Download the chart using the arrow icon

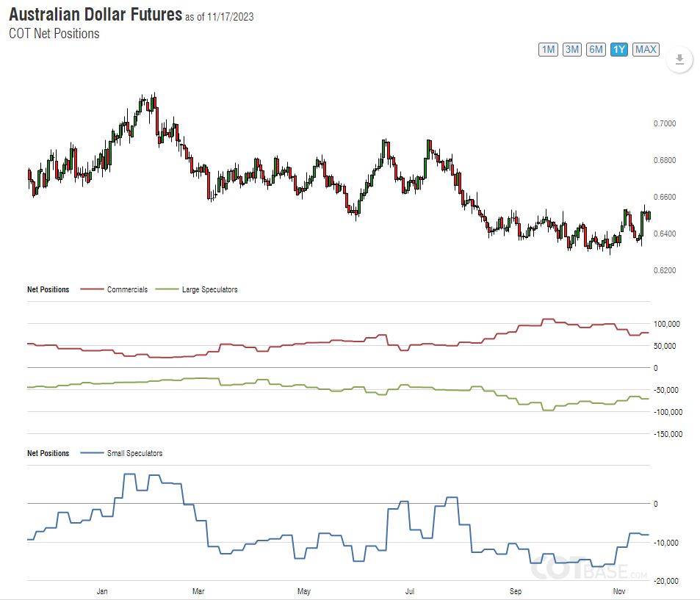pos(679,59)
